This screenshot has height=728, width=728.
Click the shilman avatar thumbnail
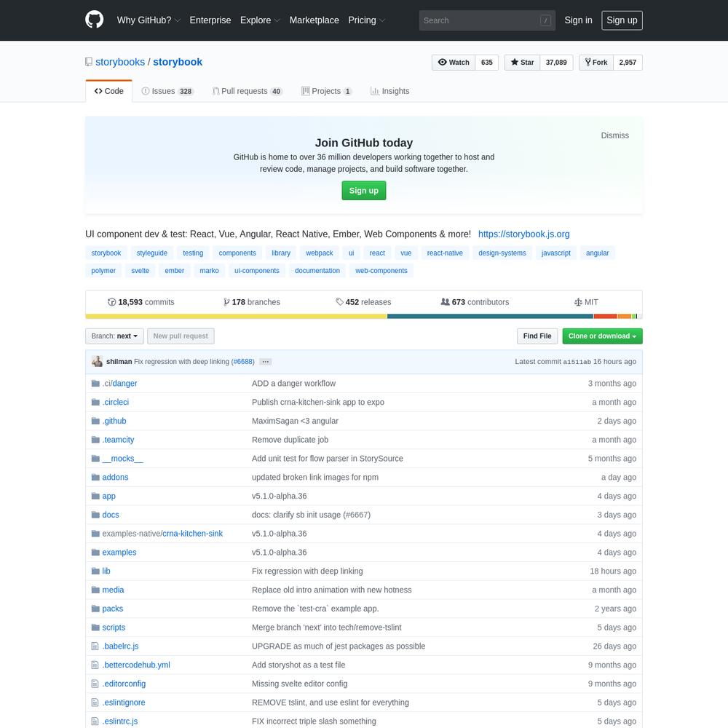[98, 362]
